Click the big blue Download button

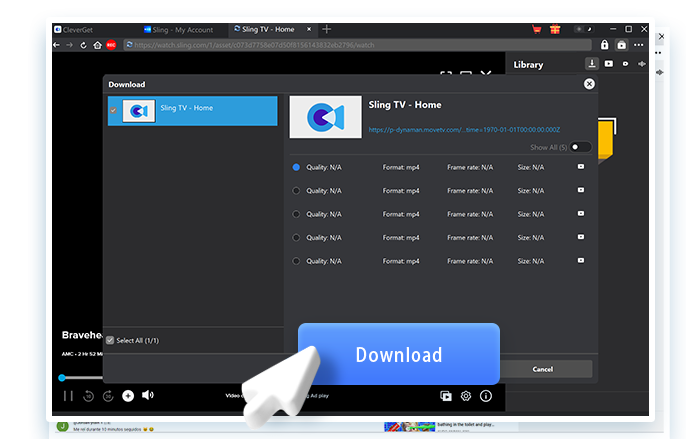[399, 354]
